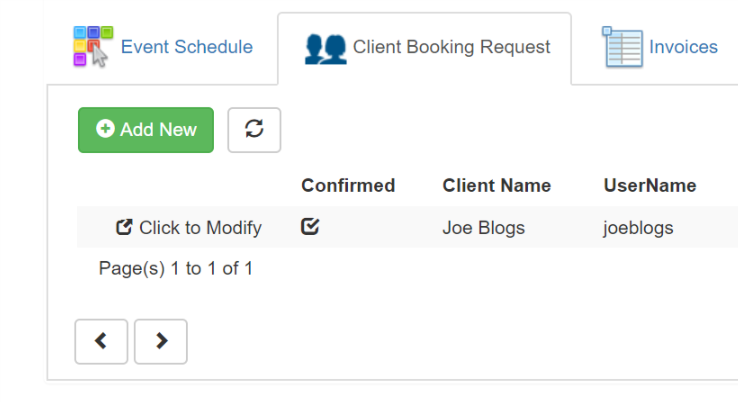Viewport: 738px width, 402px height.
Task: Select the joeblogs username cell
Action: click(x=638, y=228)
